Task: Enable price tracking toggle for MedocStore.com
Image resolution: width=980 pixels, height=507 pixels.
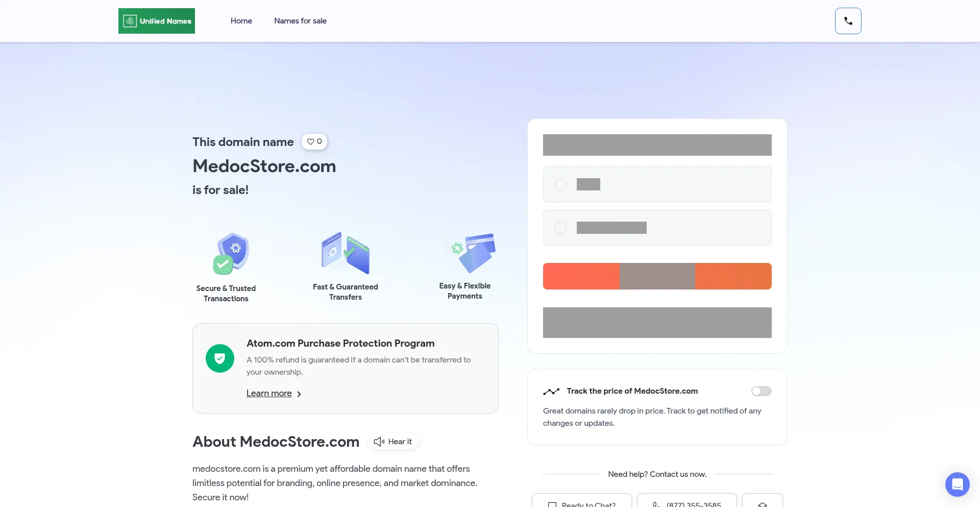Action: [x=761, y=391]
